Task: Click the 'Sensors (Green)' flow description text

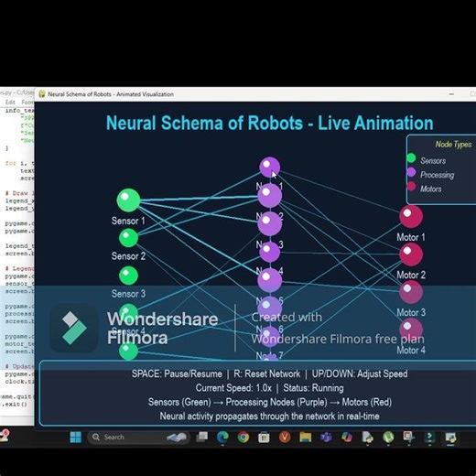Action: (179, 402)
